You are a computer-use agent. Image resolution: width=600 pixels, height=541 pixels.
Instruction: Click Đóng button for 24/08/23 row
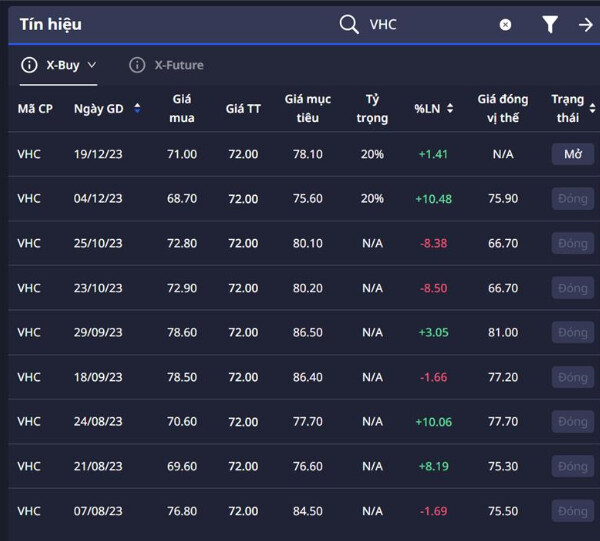(x=572, y=421)
